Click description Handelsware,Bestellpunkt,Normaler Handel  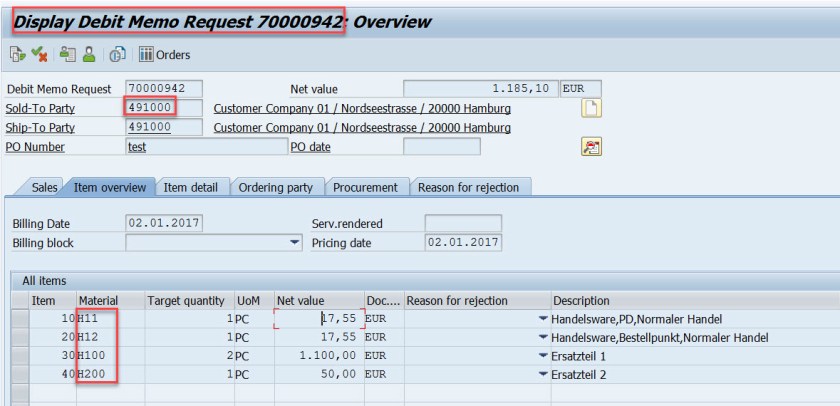click(660, 338)
